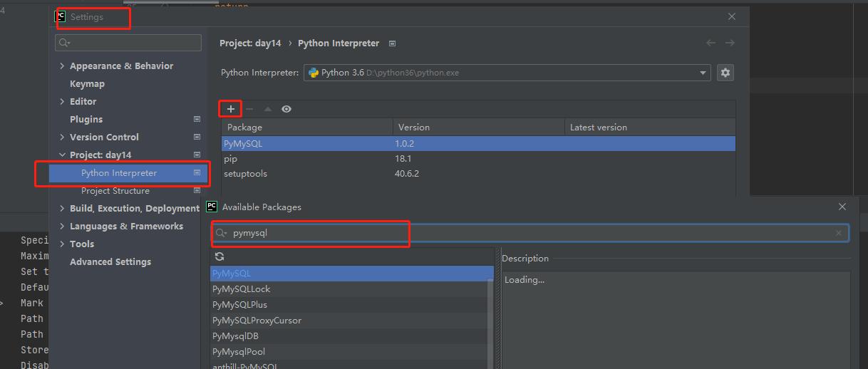The height and width of the screenshot is (369, 868).
Task: Click the Package column header
Action: coord(307,127)
